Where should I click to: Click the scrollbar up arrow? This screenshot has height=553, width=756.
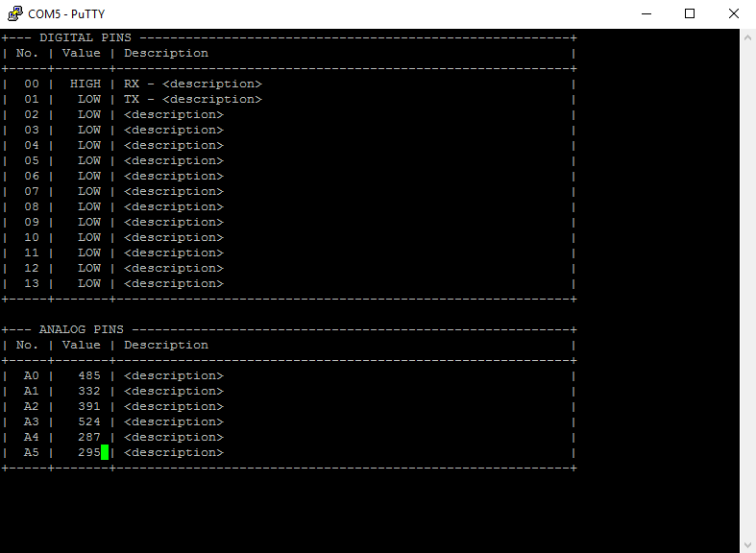click(x=747, y=37)
